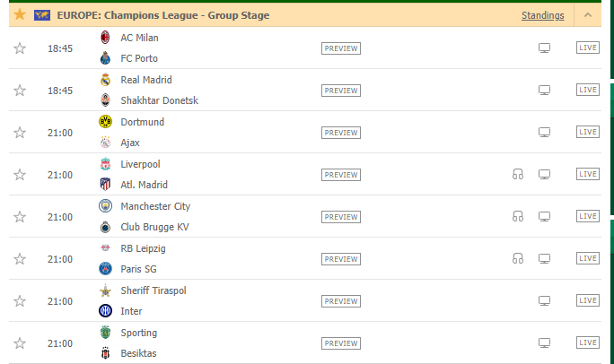614x364 pixels.
Task: Star the Liverpool vs Atl. Madrid match
Action: (20, 175)
